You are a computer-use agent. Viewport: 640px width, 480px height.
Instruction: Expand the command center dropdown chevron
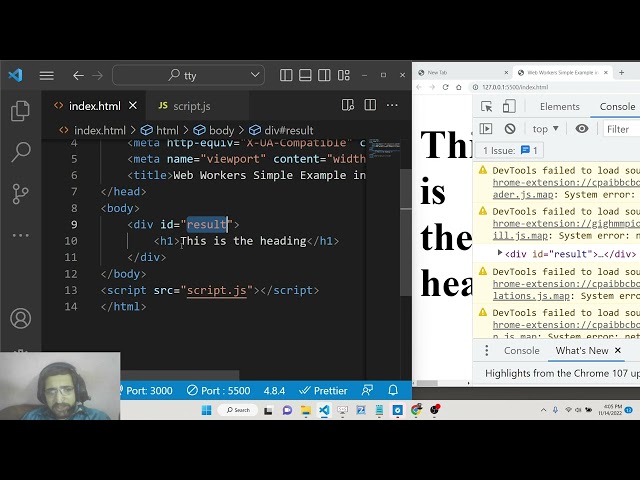pyautogui.click(x=255, y=75)
